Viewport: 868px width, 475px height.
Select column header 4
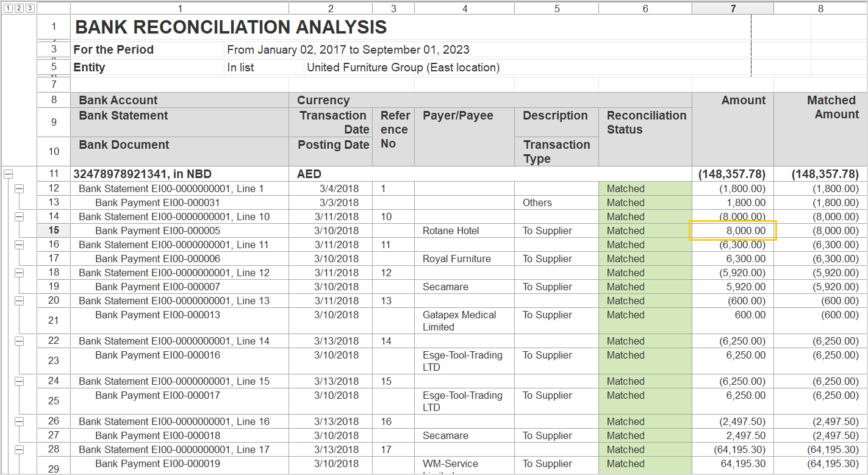tap(465, 9)
